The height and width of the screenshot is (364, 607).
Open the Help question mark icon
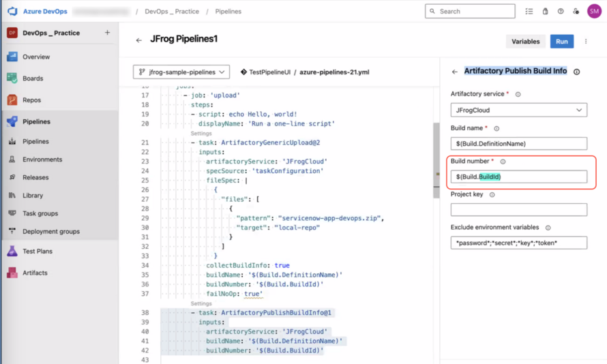pos(561,11)
